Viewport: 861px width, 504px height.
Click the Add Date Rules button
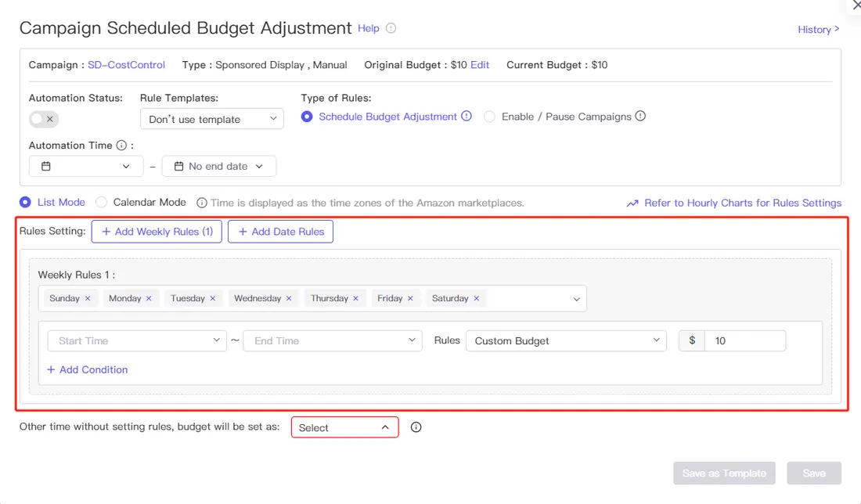click(280, 232)
